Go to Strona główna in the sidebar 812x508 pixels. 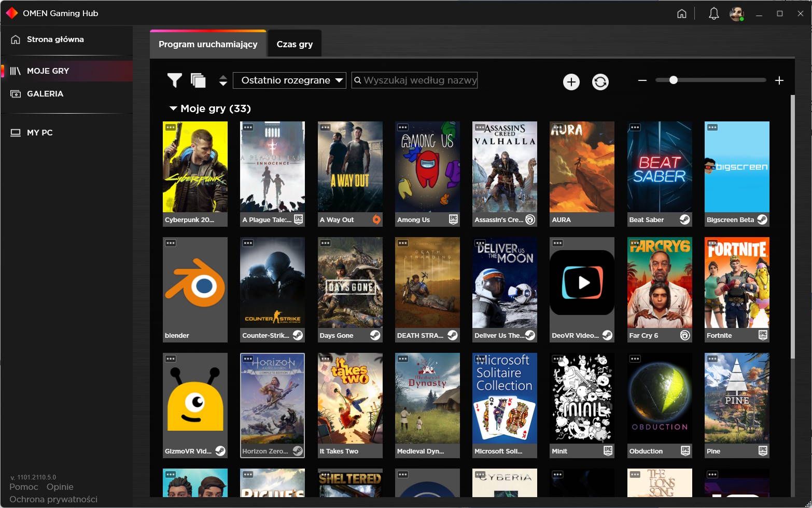pos(66,39)
